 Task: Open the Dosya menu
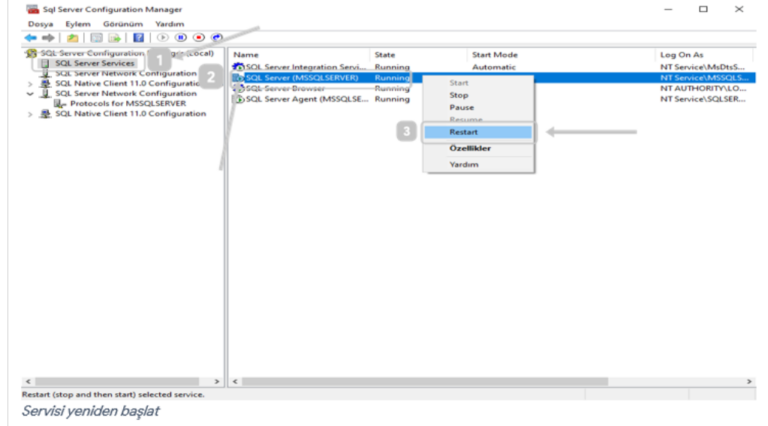[x=41, y=24]
